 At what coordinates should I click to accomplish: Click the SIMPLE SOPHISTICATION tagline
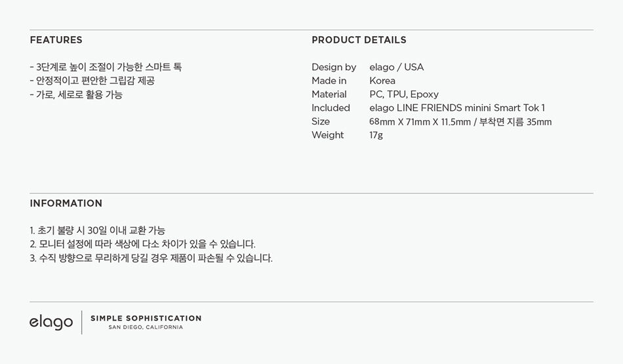(146, 318)
